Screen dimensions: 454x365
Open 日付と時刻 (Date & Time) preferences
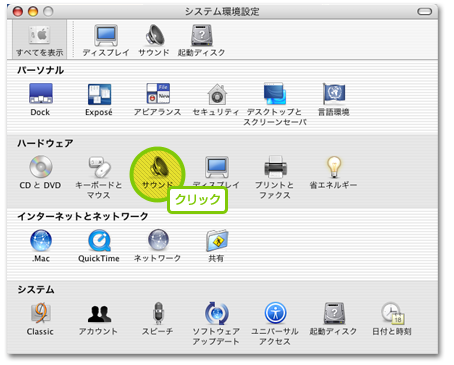(x=392, y=319)
